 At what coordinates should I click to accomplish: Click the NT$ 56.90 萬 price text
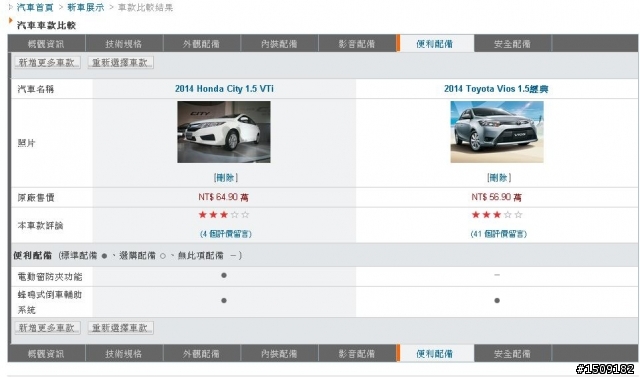pos(496,197)
